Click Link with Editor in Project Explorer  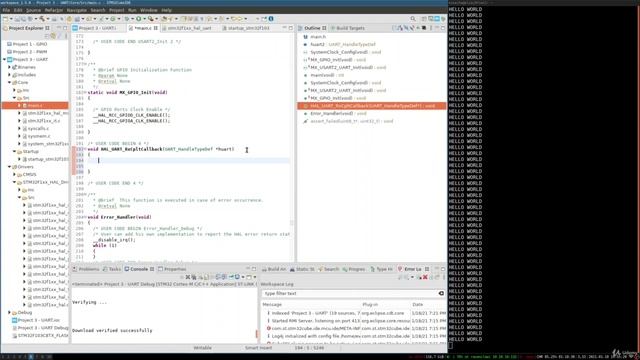(x=53, y=36)
